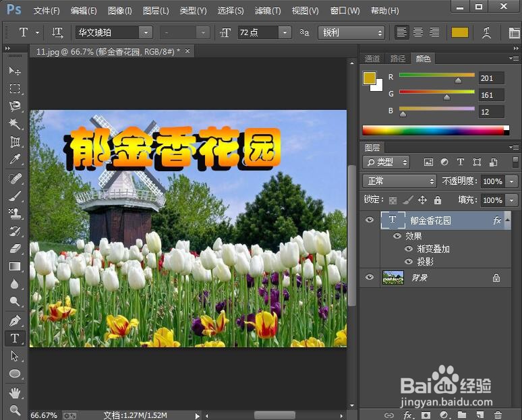
Task: Select the Rectangular Marquee tool
Action: 15,88
